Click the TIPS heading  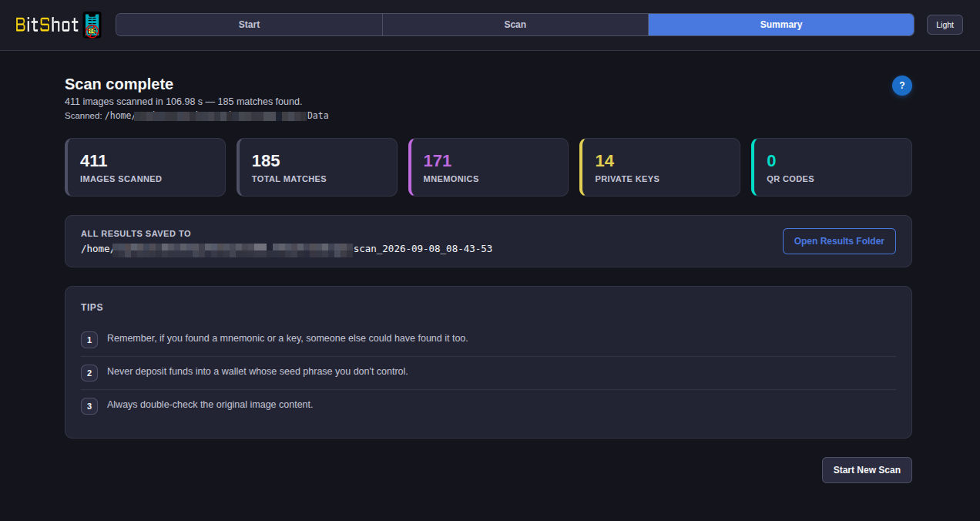pos(92,308)
